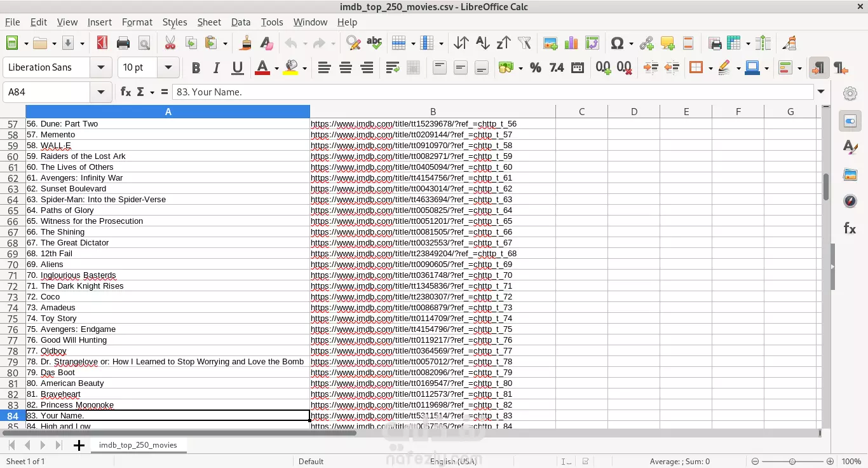Select the Clone Formatting paintbrush

246,43
